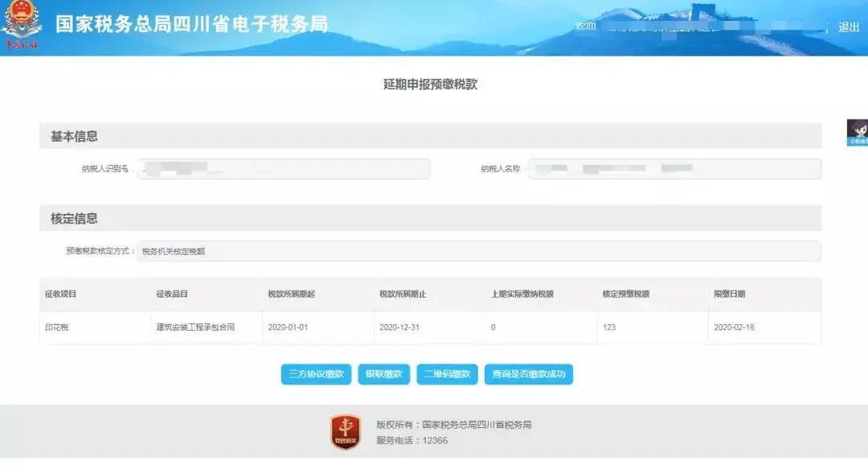Click 三方协议缴款 payment button

point(315,374)
